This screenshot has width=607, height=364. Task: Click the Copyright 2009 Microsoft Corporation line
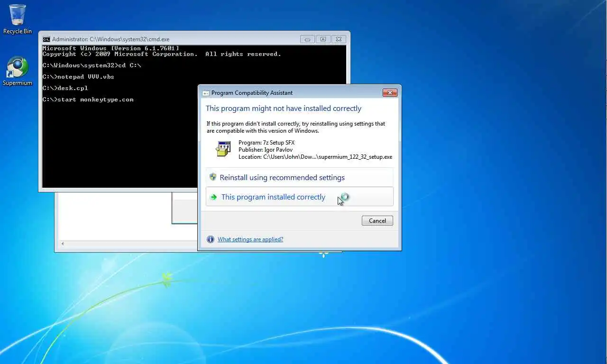(x=162, y=54)
